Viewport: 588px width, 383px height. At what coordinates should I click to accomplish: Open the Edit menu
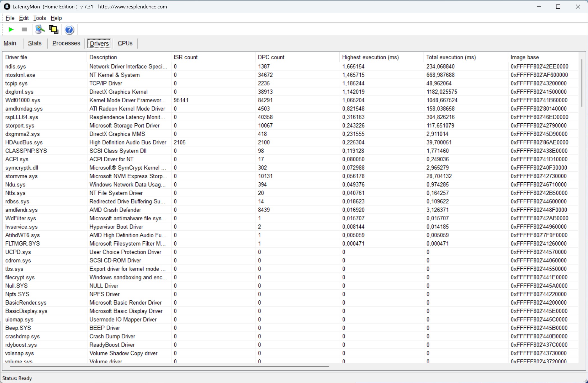tap(24, 18)
